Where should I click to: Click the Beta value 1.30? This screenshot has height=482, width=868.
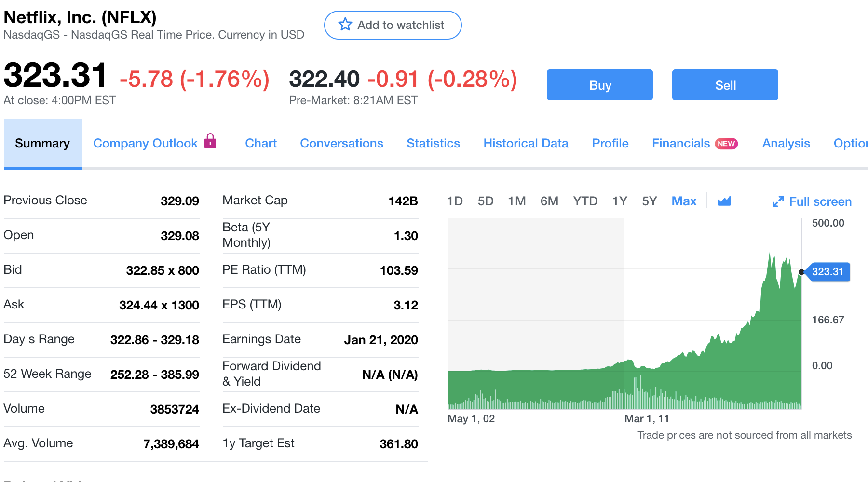point(406,236)
